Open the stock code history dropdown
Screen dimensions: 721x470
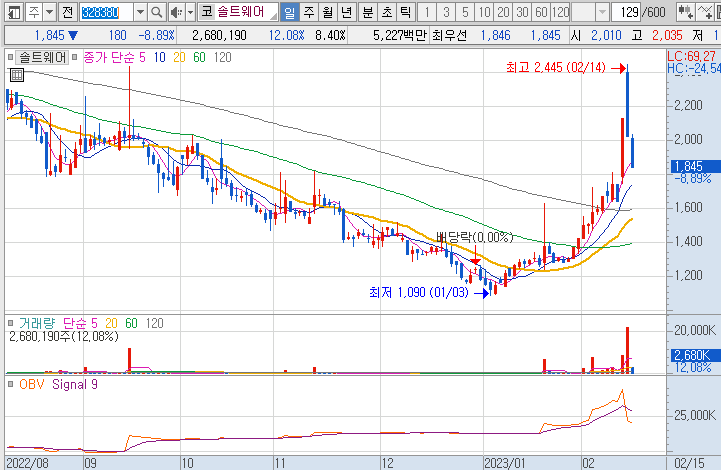(141, 12)
